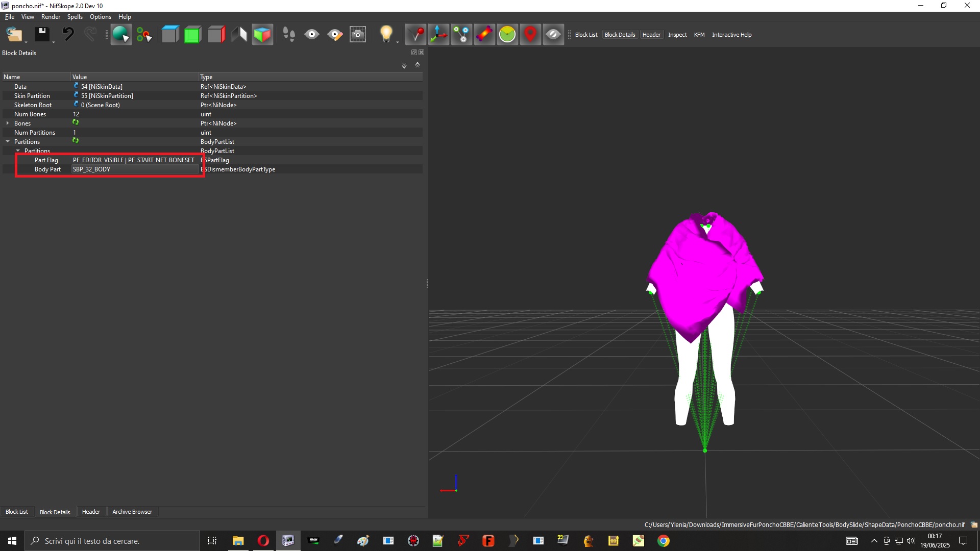Collapse the nested Partitions child row

click(x=18, y=151)
